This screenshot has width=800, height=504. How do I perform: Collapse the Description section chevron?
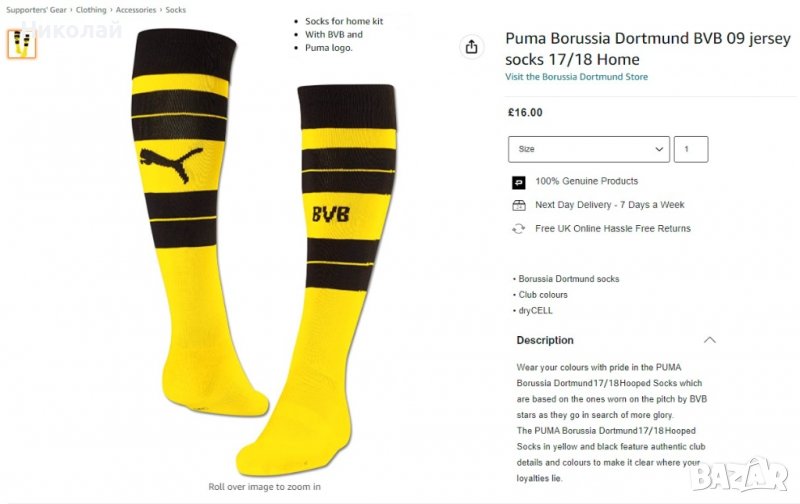[x=710, y=340]
